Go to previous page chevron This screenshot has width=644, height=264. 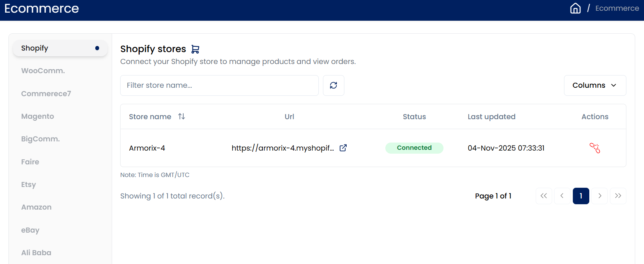pyautogui.click(x=562, y=196)
